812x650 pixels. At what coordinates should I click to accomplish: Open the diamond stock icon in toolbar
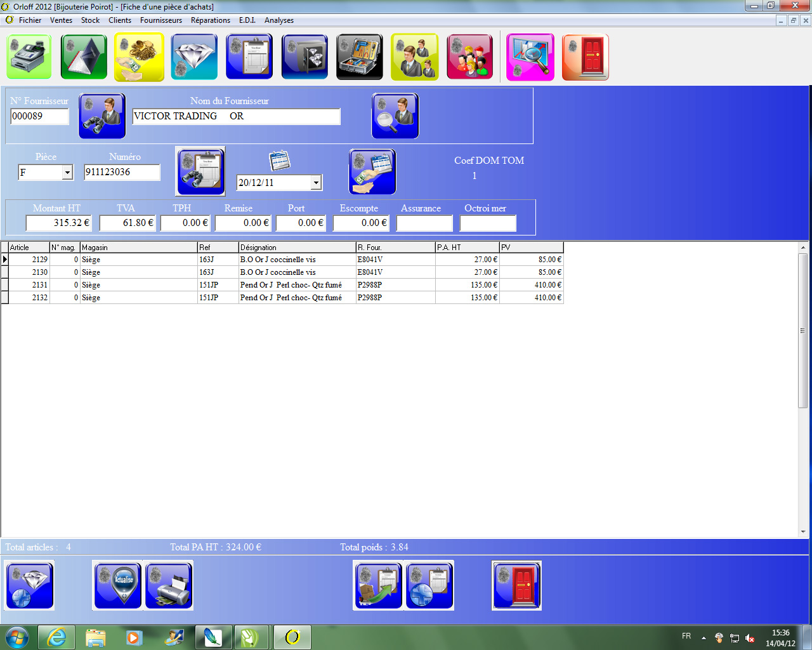[x=194, y=57]
